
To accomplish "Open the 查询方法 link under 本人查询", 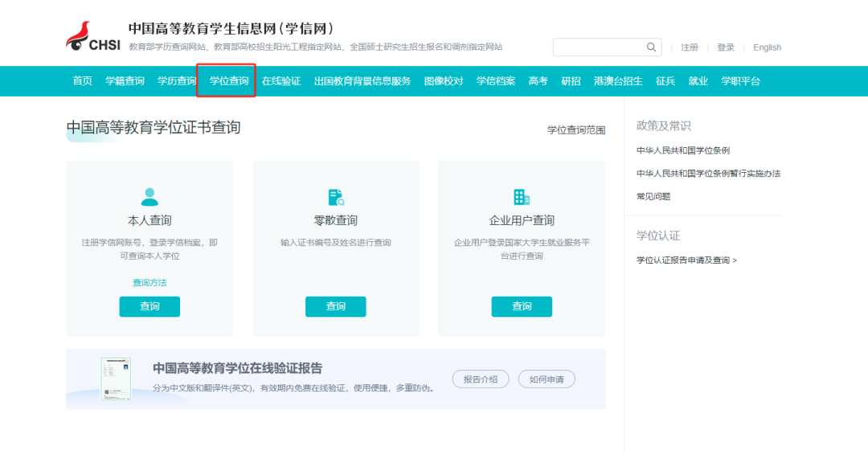I will (149, 282).
